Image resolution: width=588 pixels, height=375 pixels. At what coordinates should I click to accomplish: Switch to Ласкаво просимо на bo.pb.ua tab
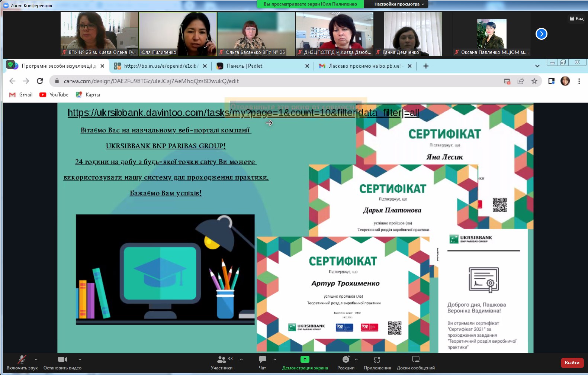pos(365,66)
